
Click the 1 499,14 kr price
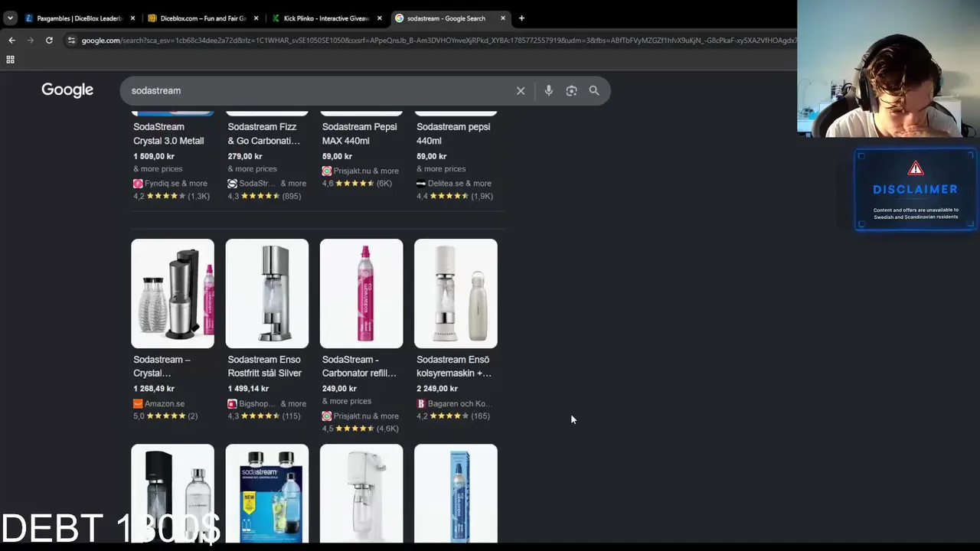pyautogui.click(x=248, y=389)
